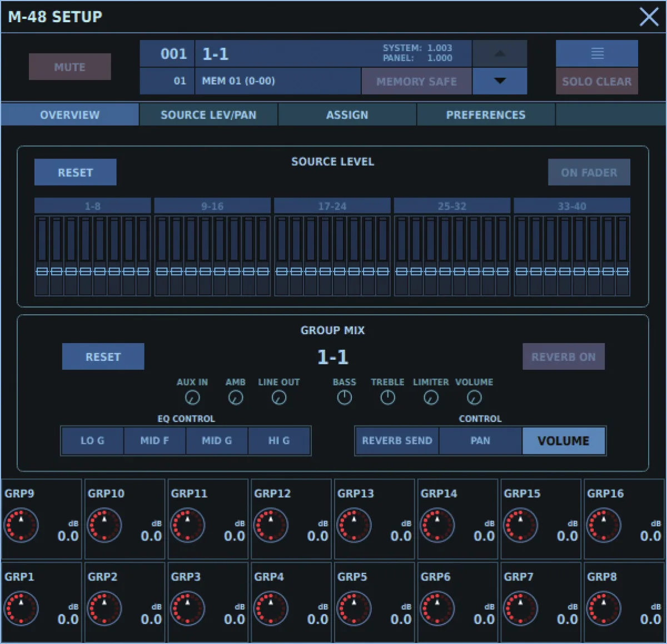Close the M-48 SETUP window
Viewport: 667px width, 644px height.
click(x=649, y=17)
